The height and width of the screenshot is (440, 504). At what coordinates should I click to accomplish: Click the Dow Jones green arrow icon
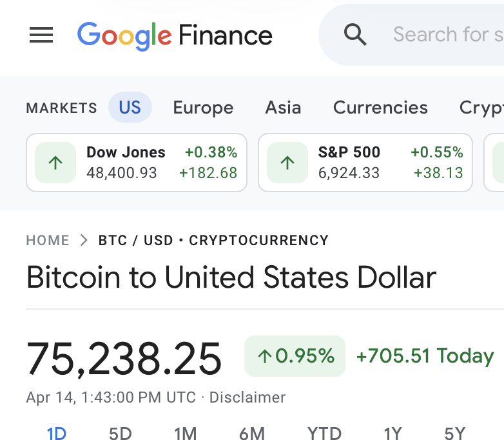coord(55,163)
